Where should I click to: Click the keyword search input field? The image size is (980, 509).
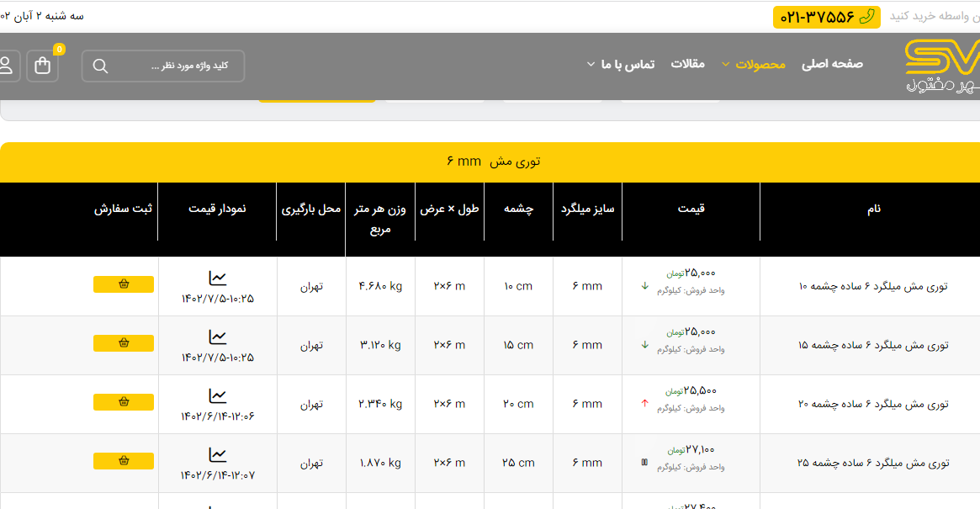click(177, 66)
